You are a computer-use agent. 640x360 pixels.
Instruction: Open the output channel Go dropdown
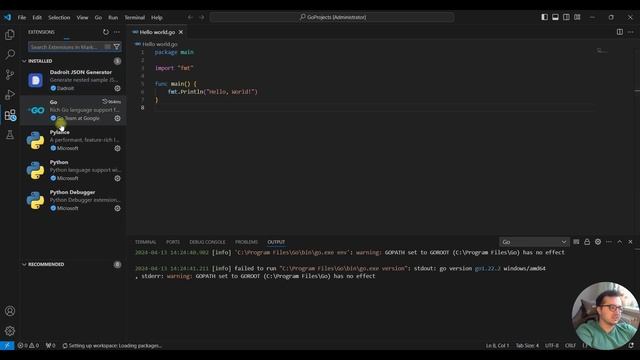(x=533, y=242)
